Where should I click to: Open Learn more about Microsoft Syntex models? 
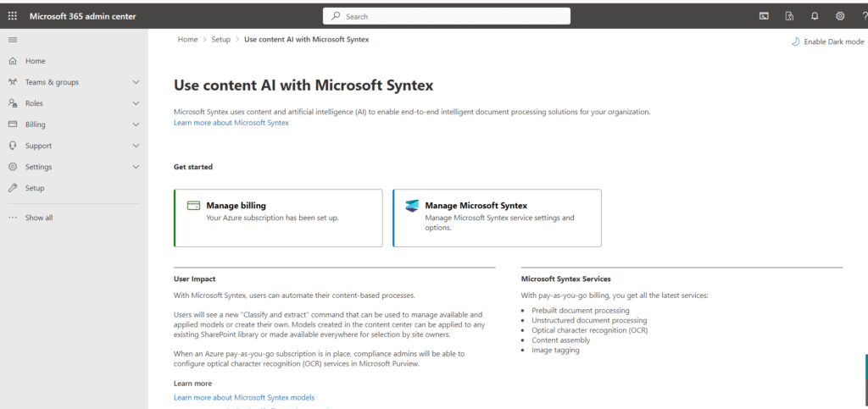(x=243, y=397)
